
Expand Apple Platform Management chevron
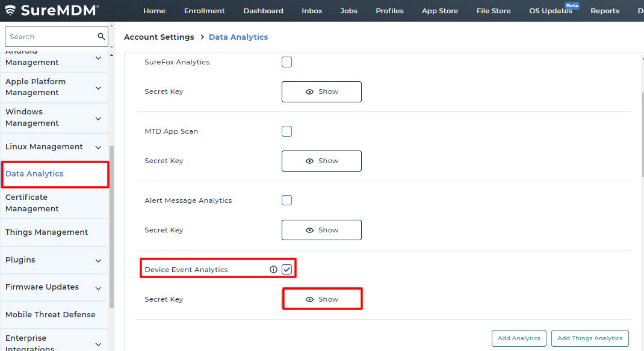coord(98,88)
